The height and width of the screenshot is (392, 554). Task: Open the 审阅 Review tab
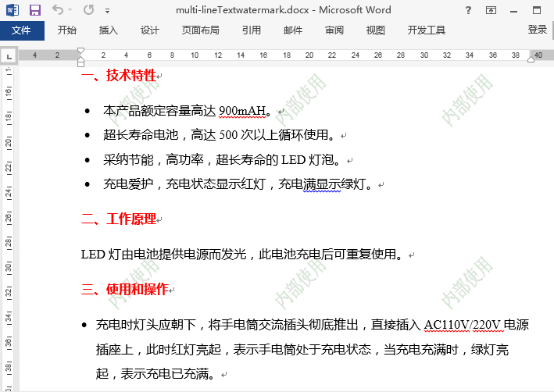334,30
